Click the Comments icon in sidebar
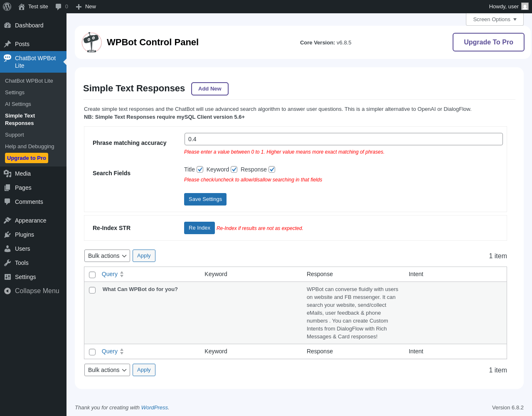This screenshot has height=416, width=532. 7,202
